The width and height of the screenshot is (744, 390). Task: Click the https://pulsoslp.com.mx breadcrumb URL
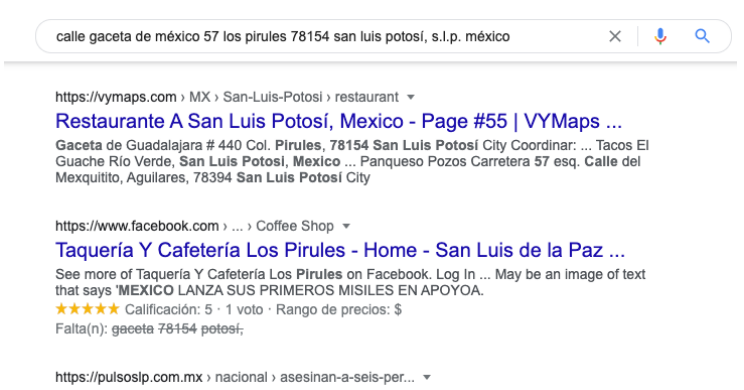tap(129, 378)
